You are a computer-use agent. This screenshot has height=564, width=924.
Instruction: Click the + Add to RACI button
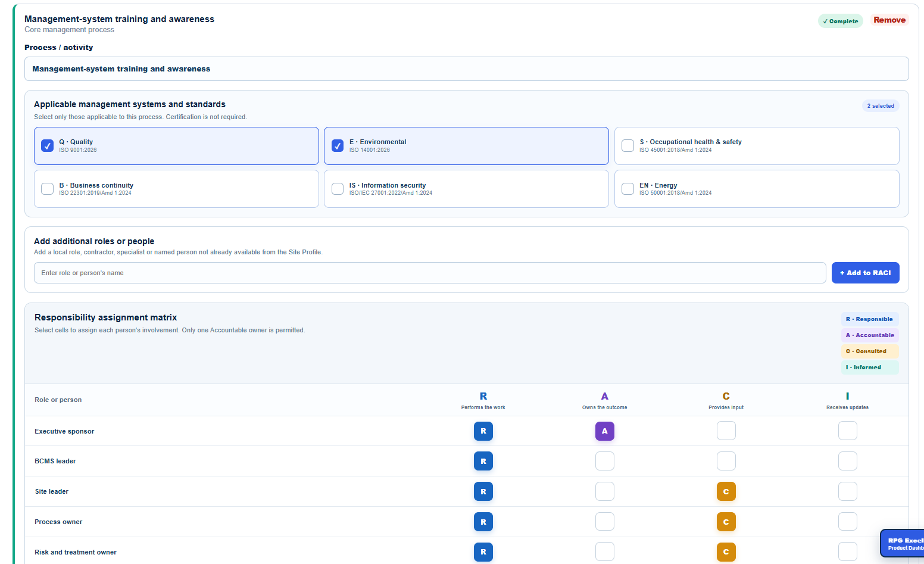point(865,273)
